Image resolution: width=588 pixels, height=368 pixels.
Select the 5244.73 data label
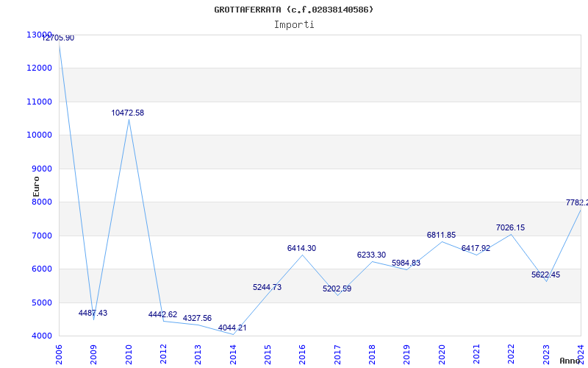[x=267, y=287]
